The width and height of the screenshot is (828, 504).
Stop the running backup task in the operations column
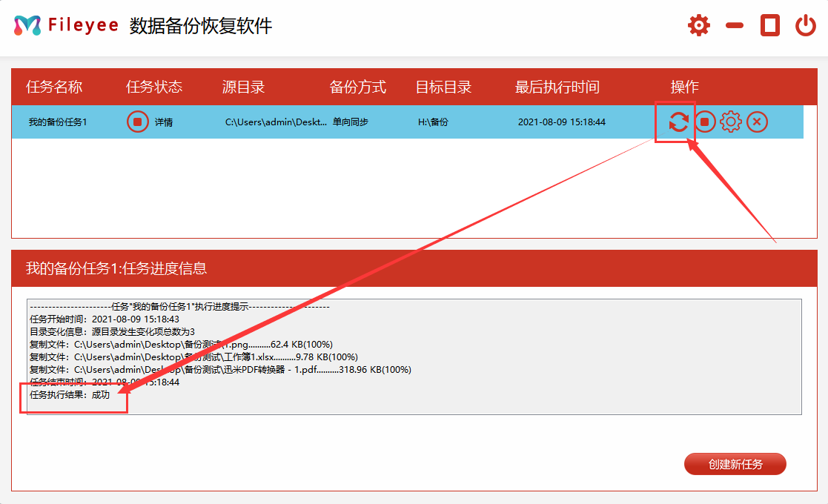705,122
